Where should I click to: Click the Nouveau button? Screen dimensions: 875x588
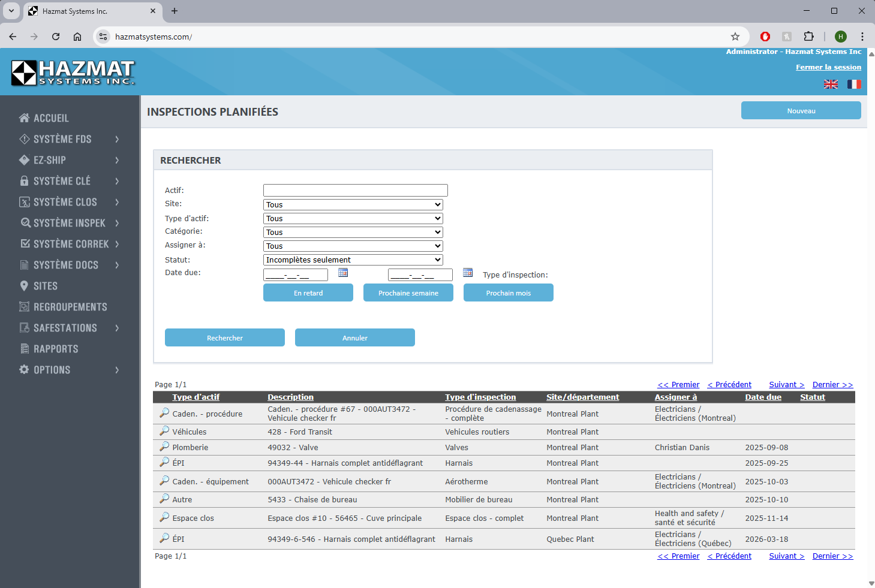(x=801, y=111)
